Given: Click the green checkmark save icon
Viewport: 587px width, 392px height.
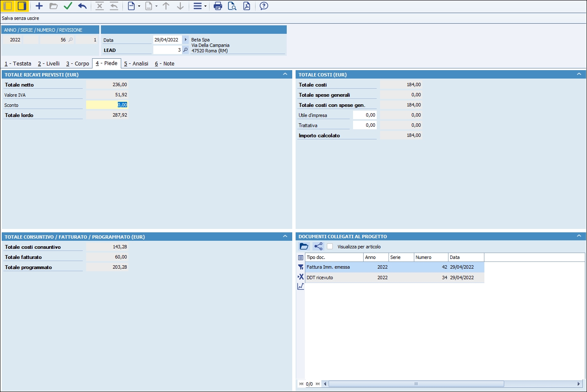Looking at the screenshot, I should coord(68,6).
